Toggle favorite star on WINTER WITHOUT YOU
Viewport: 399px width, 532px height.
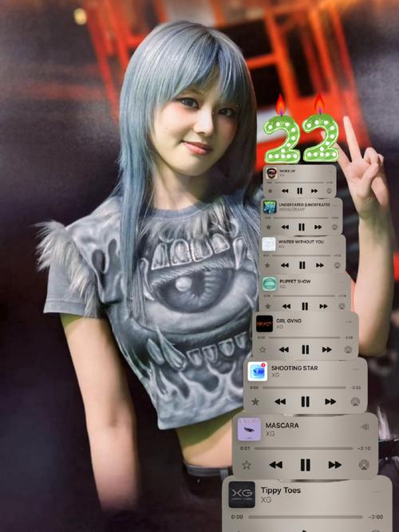[x=267, y=265]
